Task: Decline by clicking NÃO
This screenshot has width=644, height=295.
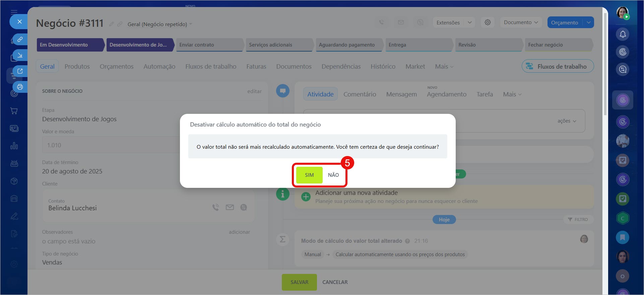Action: coord(333,175)
